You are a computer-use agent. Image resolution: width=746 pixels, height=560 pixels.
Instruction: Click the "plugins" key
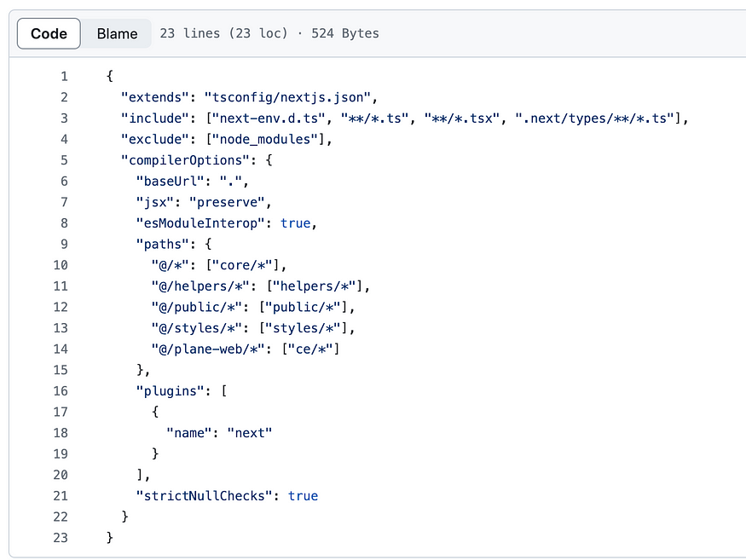tap(171, 390)
